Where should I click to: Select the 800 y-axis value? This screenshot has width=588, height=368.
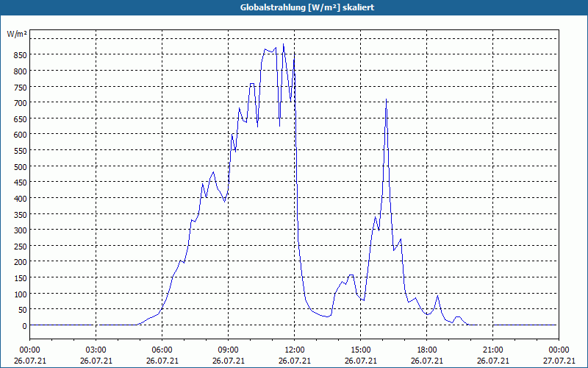click(x=20, y=71)
